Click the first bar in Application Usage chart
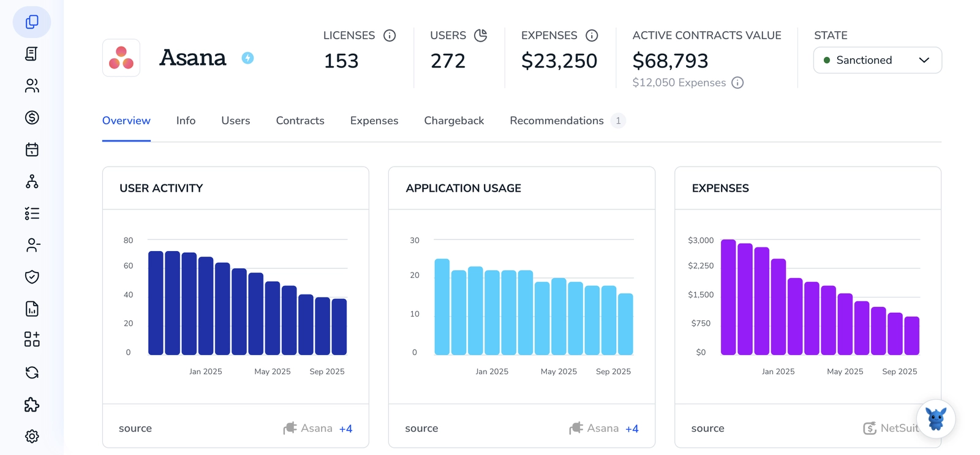Screen dimensions: 980x455 [x=442, y=307]
